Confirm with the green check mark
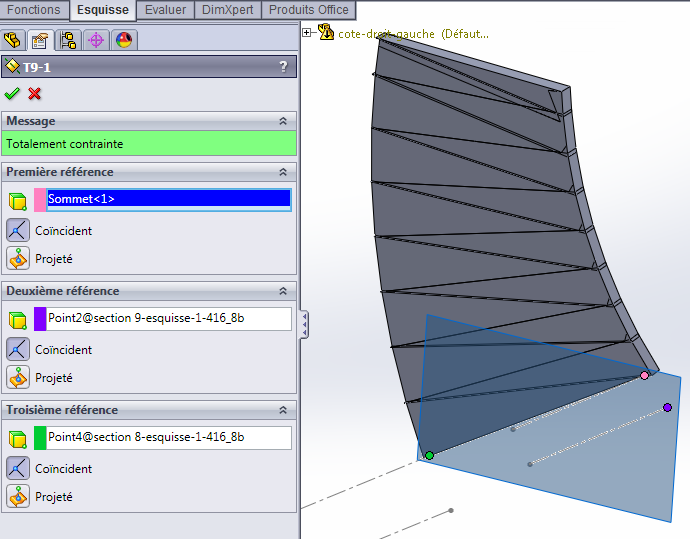The height and width of the screenshot is (539, 690). 12,93
